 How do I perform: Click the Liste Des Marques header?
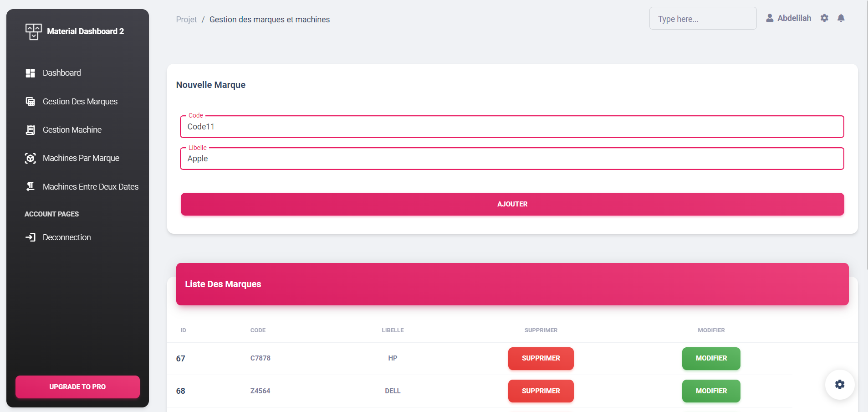(223, 284)
